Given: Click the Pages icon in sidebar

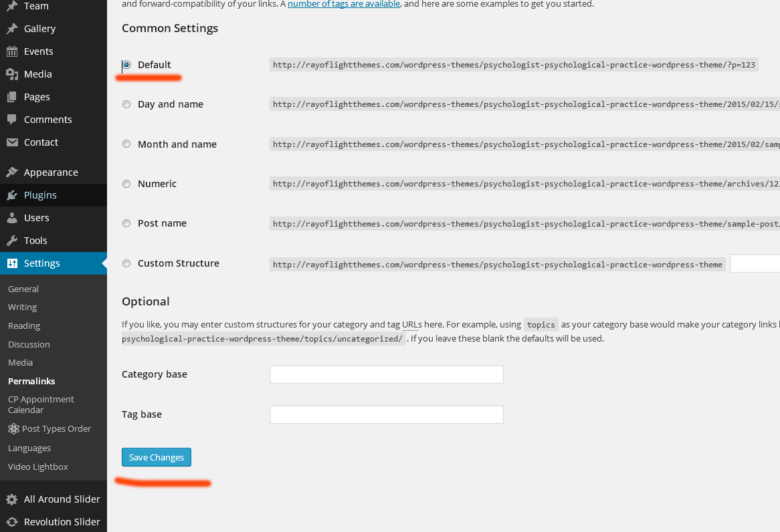Looking at the screenshot, I should pos(12,97).
